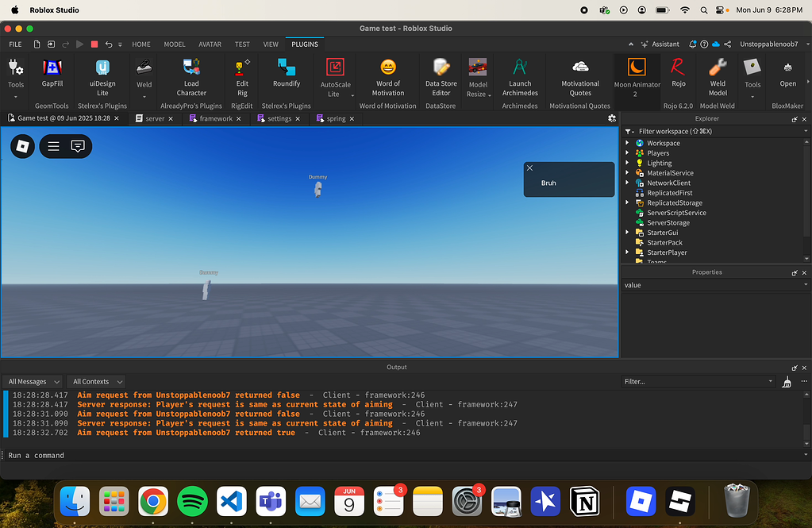Expand the Lighting tree node
The height and width of the screenshot is (528, 812).
click(627, 163)
